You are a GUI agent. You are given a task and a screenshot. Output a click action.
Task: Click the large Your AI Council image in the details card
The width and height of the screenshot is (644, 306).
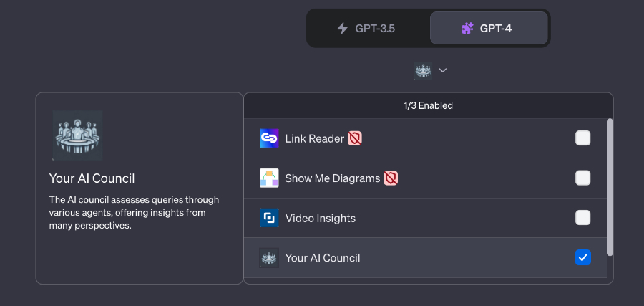point(77,135)
